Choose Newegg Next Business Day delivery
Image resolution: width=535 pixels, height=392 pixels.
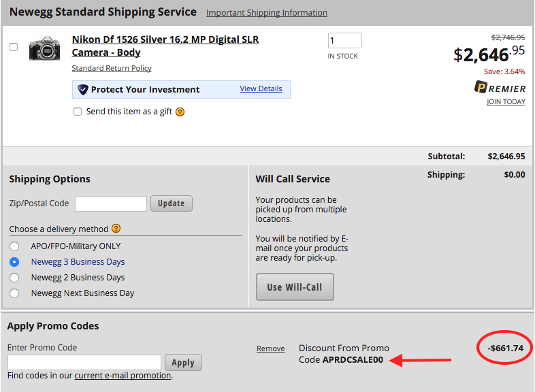[x=14, y=293]
